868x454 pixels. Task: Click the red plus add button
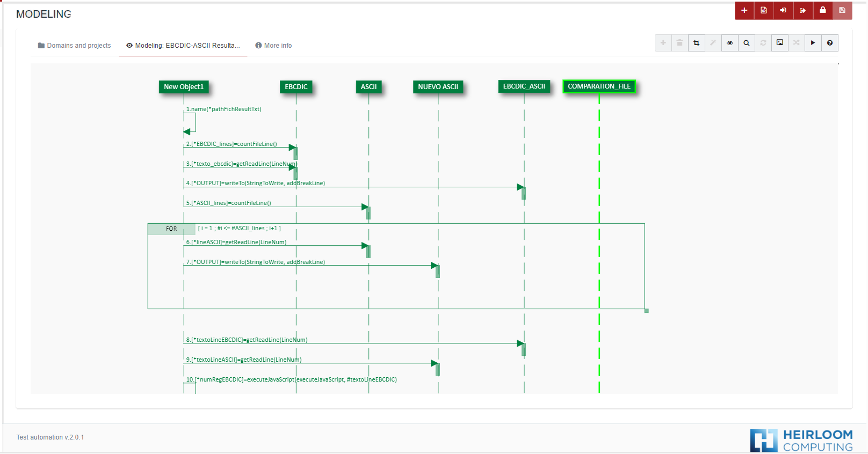pos(744,10)
